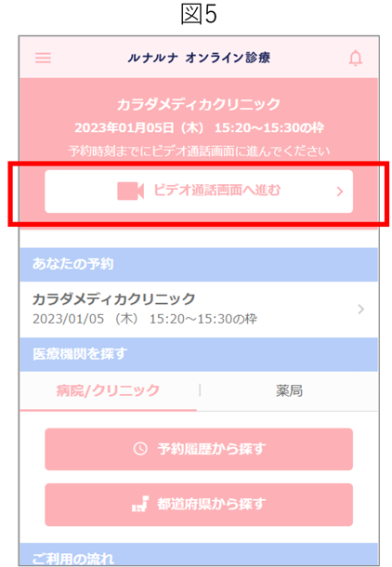Click the ルナルナ オンライン診療 header title
The width and height of the screenshot is (392, 567).
(x=199, y=58)
